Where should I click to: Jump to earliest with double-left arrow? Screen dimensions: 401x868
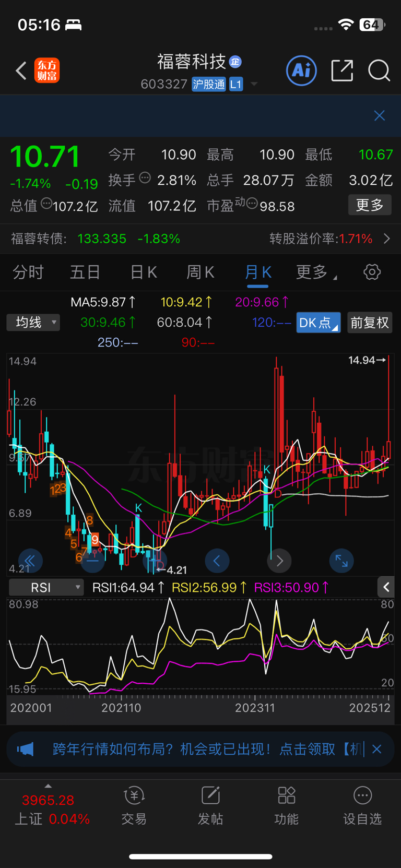pos(30,561)
